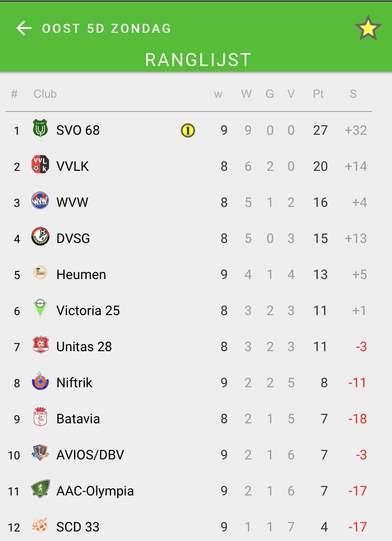The image size is (392, 541).
Task: Click the yellow number 1 badge
Action: (x=188, y=130)
